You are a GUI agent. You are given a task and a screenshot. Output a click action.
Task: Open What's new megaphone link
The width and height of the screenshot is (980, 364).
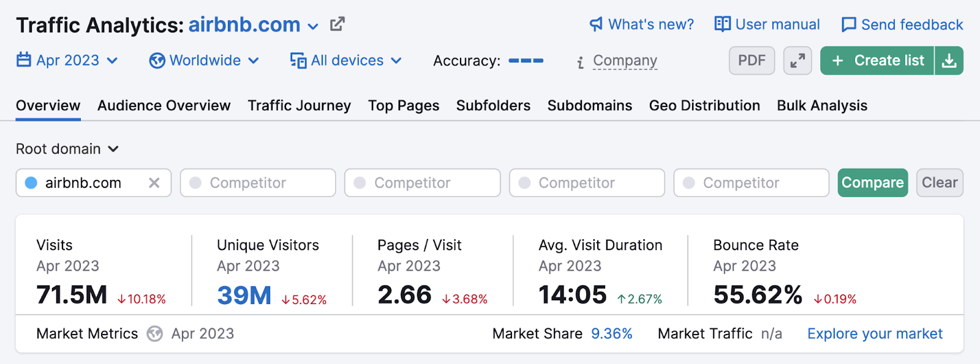(x=641, y=24)
